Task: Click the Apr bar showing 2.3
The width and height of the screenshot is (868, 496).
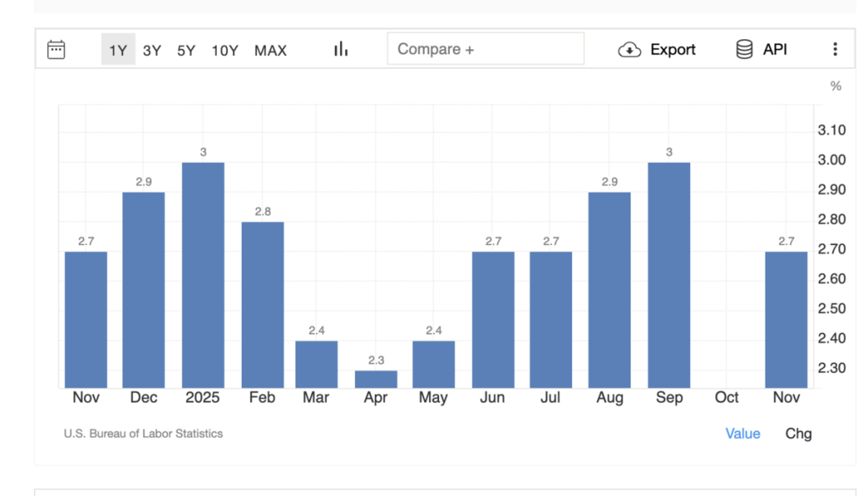Action: point(375,377)
